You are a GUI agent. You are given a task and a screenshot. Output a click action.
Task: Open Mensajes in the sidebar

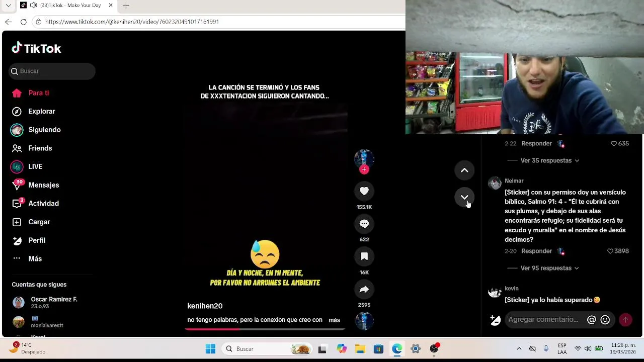[x=35, y=185]
